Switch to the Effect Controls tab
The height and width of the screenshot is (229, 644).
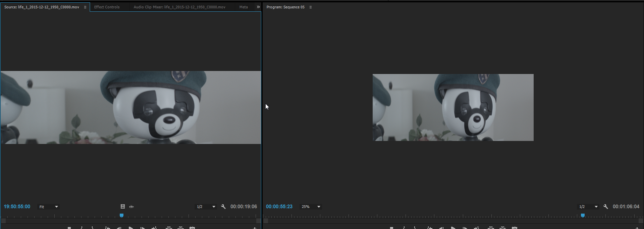(107, 7)
